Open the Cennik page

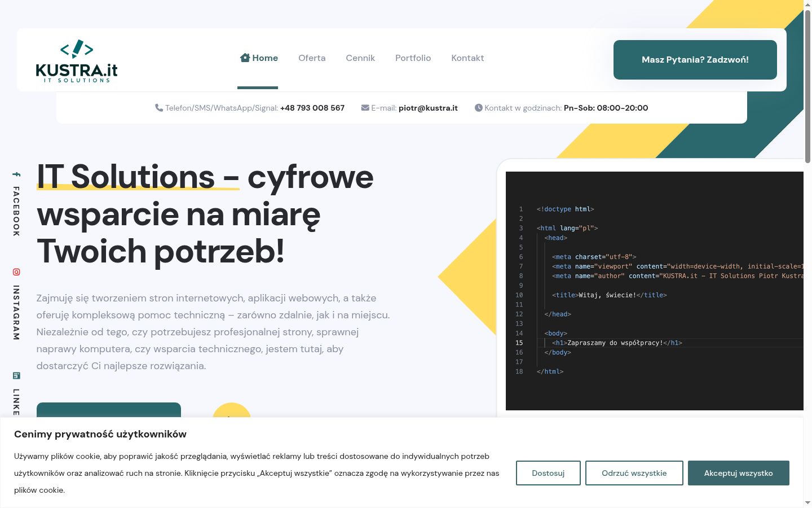tap(360, 58)
